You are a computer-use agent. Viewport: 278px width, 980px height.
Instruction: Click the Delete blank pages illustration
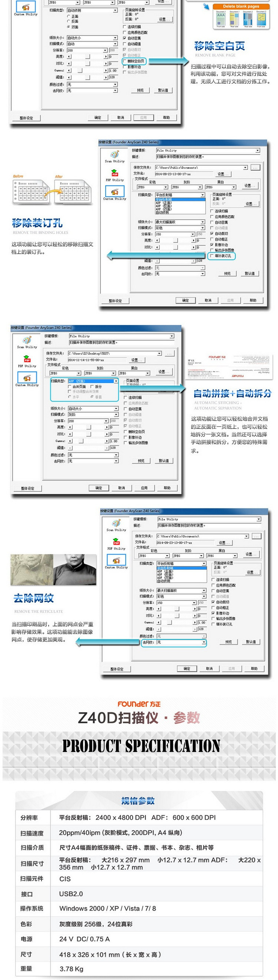(x=241, y=17)
